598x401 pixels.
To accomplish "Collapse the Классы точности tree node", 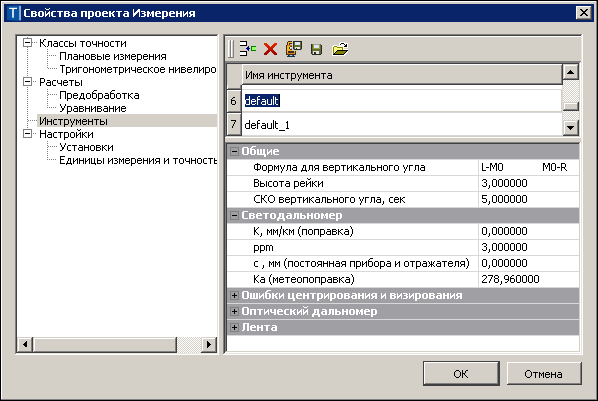I will tap(27, 42).
